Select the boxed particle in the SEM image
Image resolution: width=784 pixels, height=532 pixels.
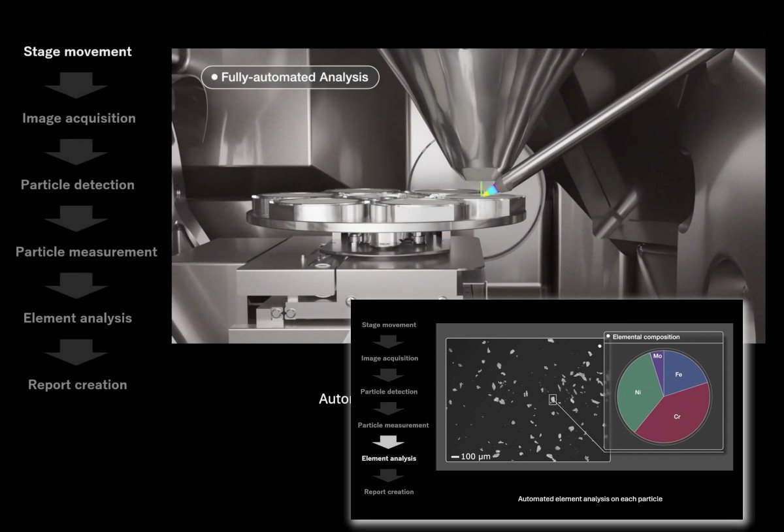coord(553,399)
